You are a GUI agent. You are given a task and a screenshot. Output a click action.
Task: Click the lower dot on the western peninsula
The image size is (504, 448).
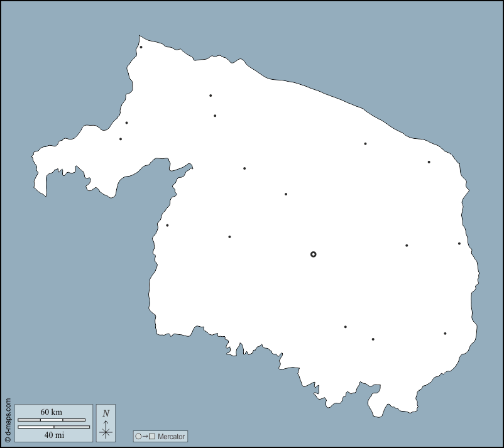pyautogui.click(x=121, y=139)
